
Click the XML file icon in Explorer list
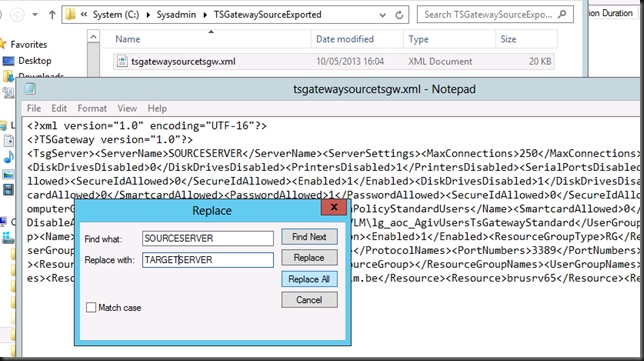coord(122,61)
